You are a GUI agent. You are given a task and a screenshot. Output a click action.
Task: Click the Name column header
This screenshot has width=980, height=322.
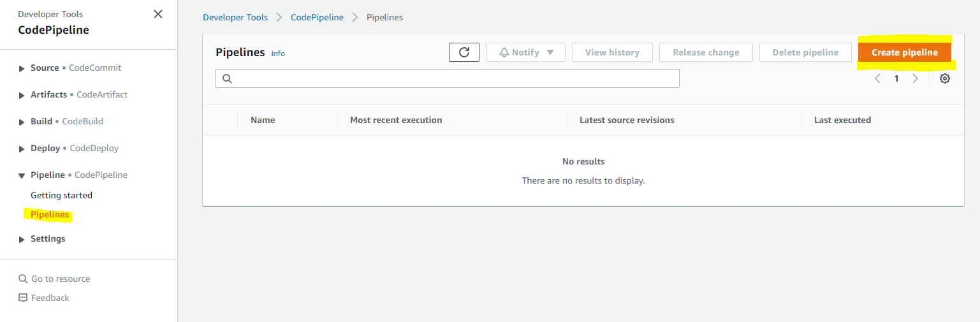coord(263,120)
